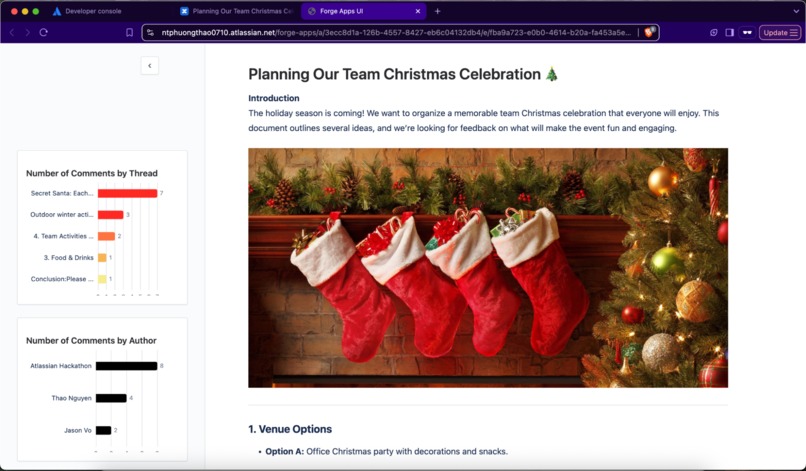Click the Conclusion yellow bar

(x=102, y=279)
